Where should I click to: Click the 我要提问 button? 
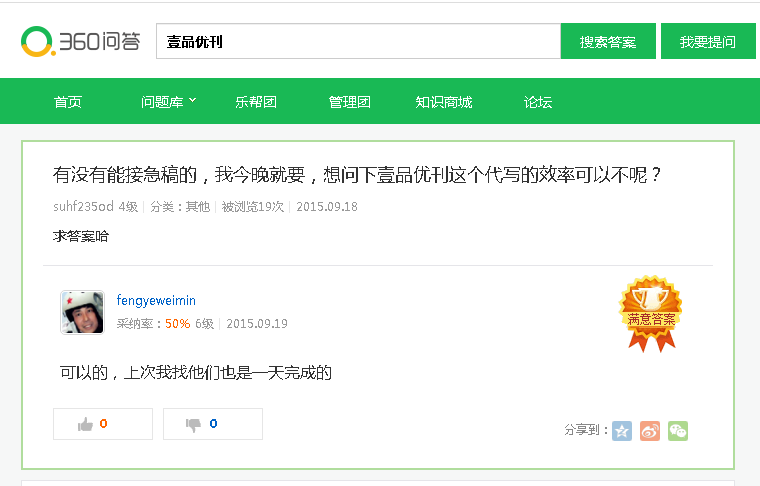[708, 41]
